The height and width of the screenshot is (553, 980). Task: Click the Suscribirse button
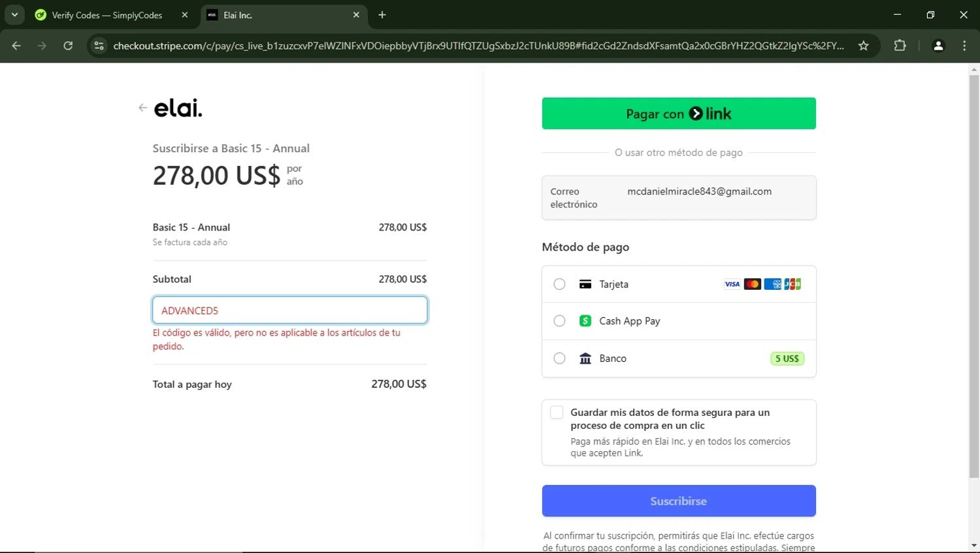pyautogui.click(x=679, y=501)
